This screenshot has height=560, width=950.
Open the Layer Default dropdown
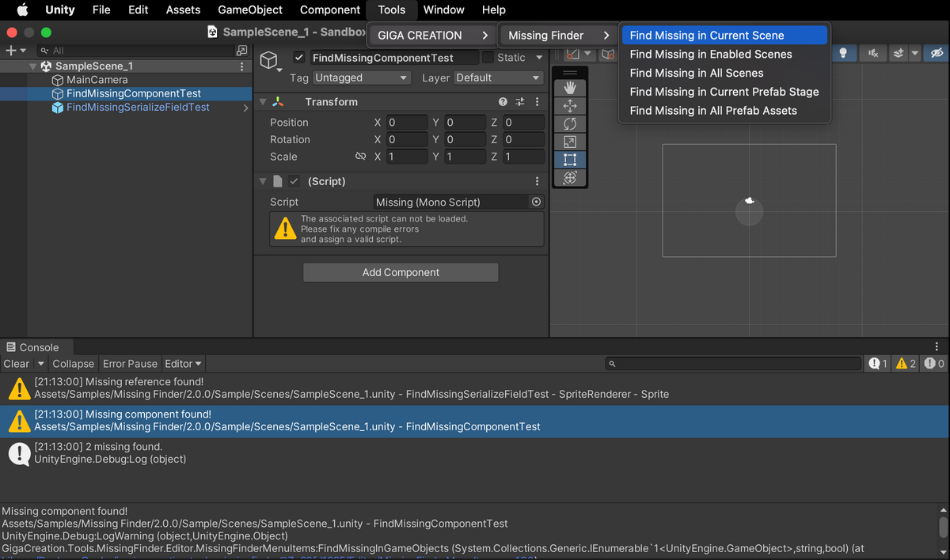497,78
